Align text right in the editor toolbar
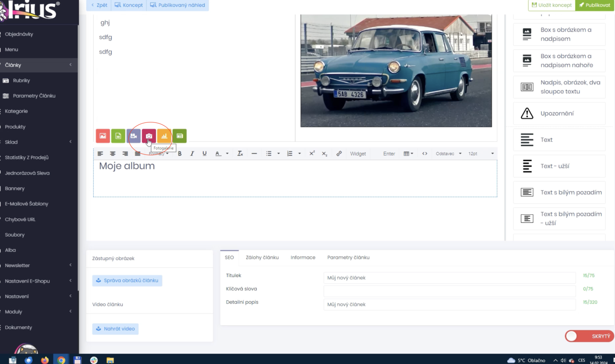 [x=125, y=154]
